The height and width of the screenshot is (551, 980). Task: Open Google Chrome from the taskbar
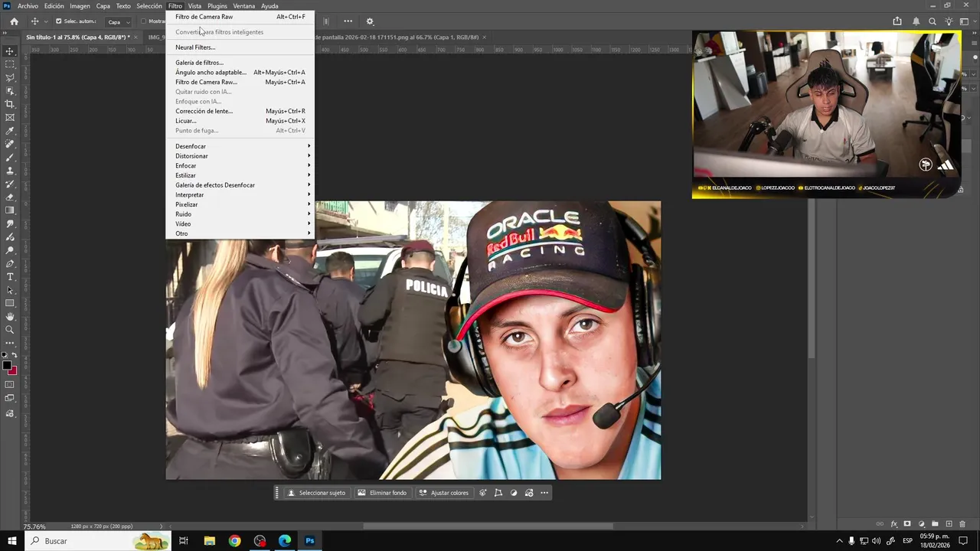click(234, 541)
